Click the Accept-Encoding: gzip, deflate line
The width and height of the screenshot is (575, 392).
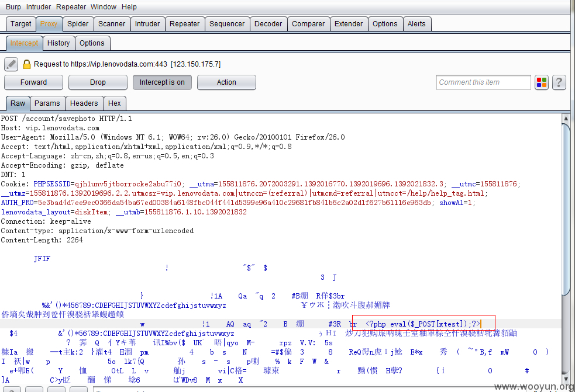pos(63,165)
